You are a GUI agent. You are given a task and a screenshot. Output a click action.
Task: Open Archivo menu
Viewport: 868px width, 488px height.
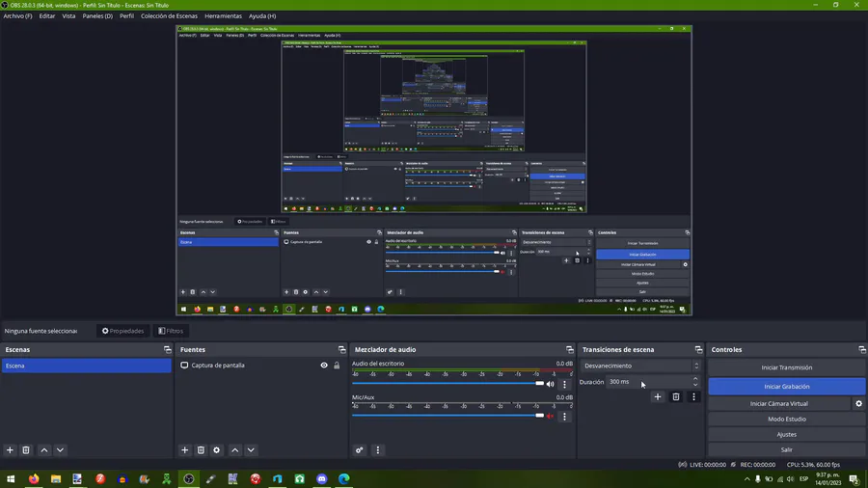coord(17,16)
